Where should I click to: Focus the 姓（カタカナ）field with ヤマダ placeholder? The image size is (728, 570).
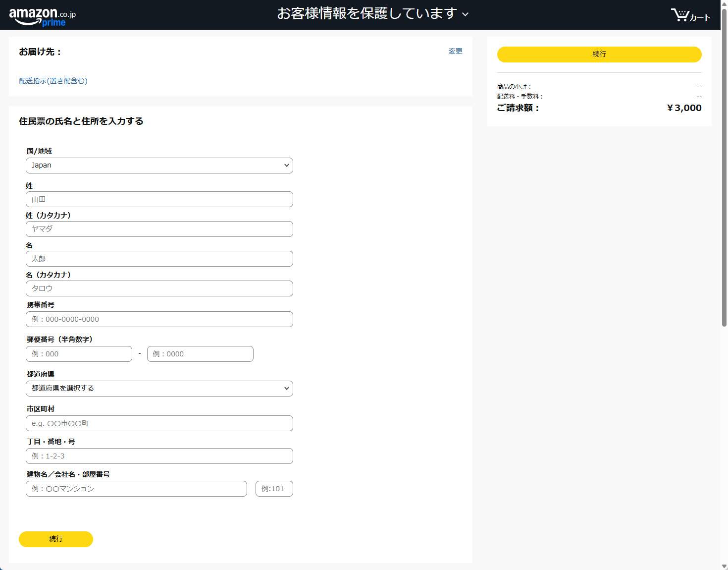(159, 229)
